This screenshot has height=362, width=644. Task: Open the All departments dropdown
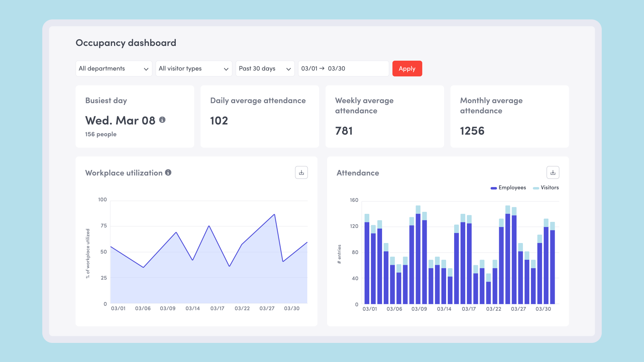114,69
